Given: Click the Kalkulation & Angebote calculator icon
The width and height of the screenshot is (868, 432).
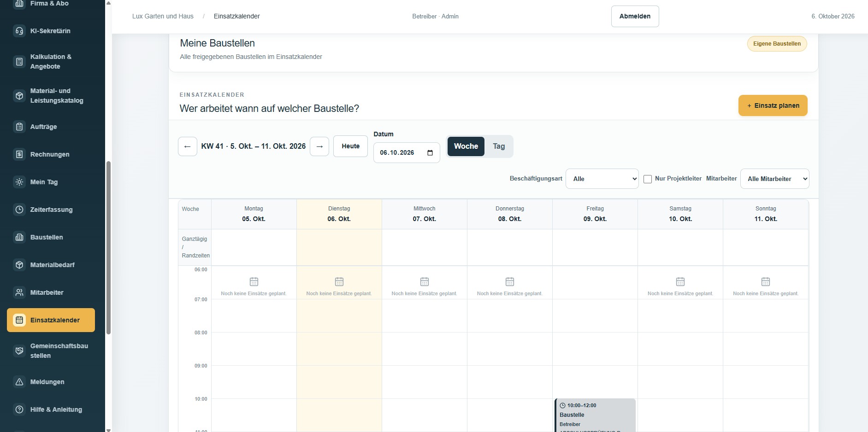Looking at the screenshot, I should (x=19, y=61).
